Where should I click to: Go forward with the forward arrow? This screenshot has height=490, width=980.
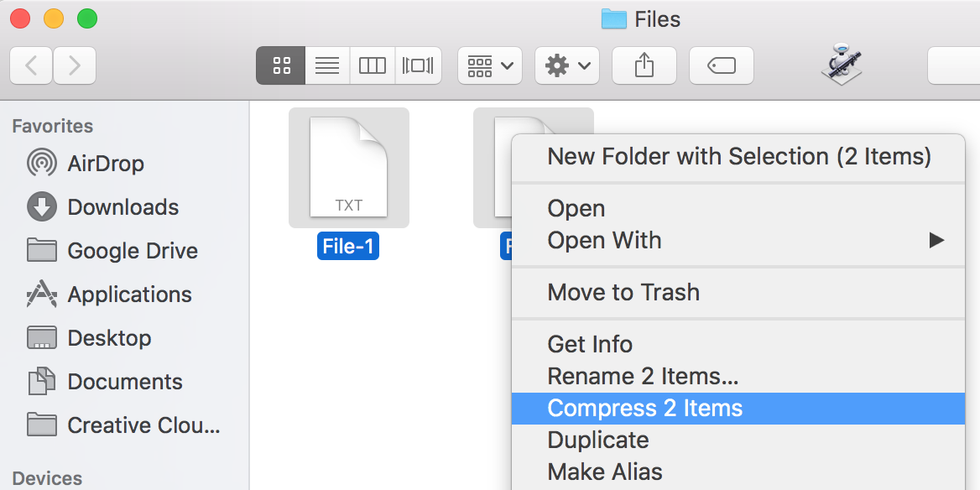(75, 65)
